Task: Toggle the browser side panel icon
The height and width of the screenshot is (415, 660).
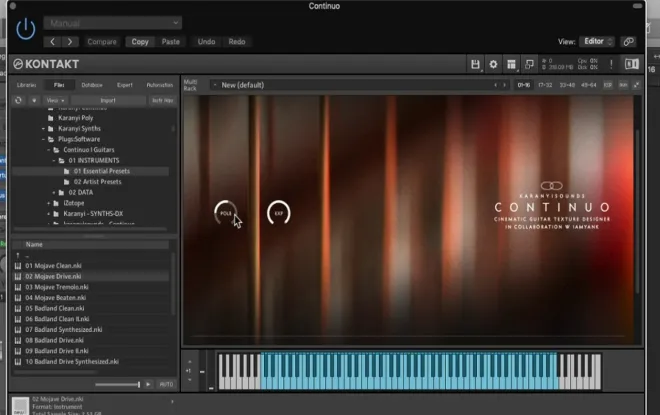Action: pos(632,64)
